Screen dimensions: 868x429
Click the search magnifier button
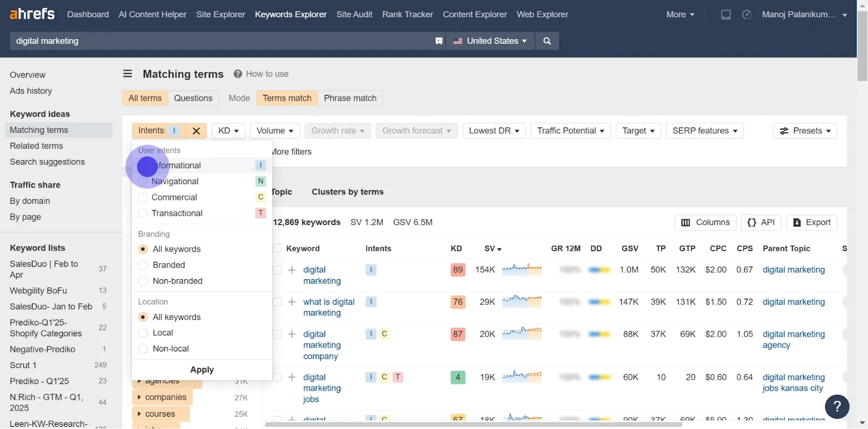coord(547,41)
